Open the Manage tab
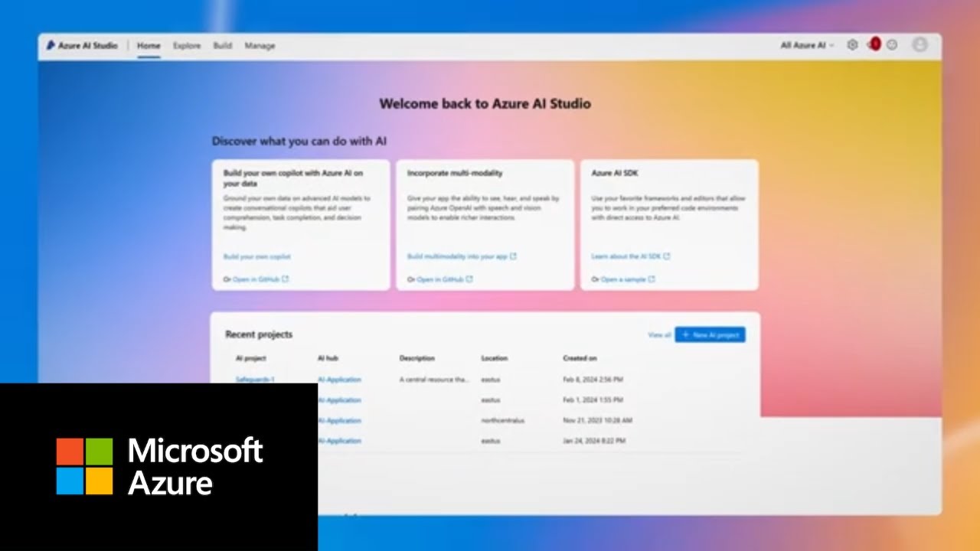Viewport: 980px width, 551px height. point(260,45)
